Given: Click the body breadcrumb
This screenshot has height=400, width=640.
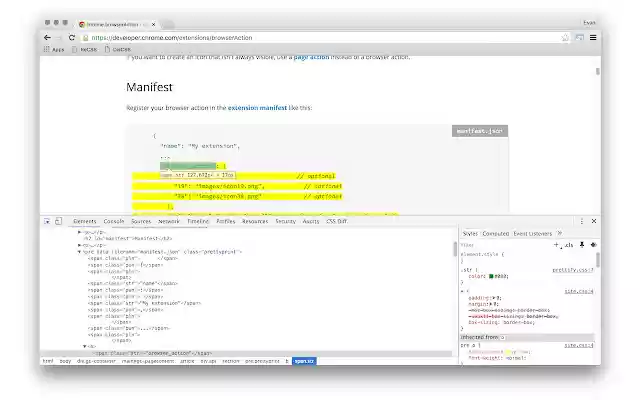Looking at the screenshot, I should click(65, 361).
